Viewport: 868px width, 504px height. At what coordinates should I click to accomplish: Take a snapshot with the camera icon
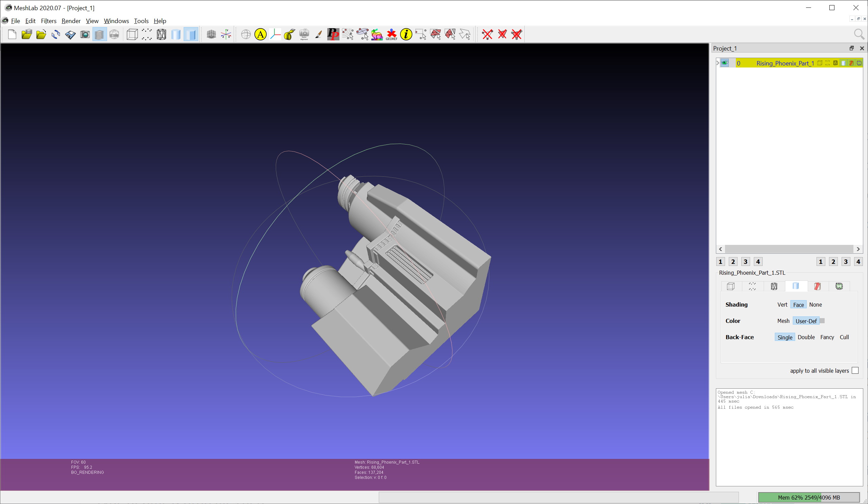(x=85, y=35)
